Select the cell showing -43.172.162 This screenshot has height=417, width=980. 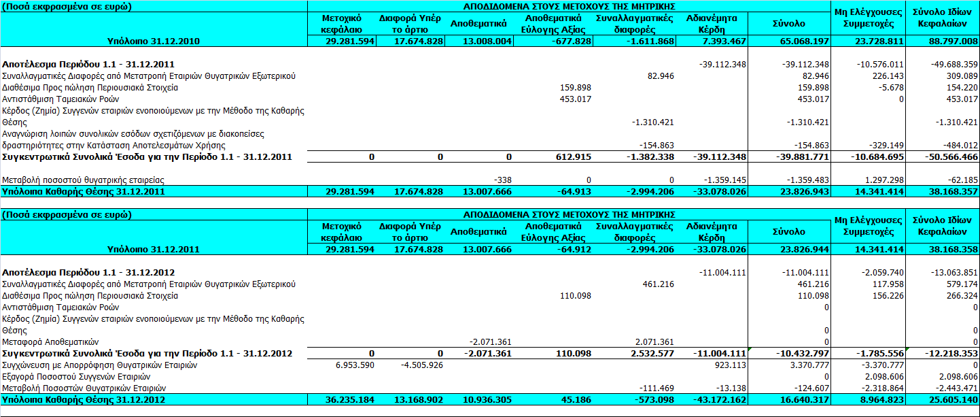pos(721,399)
